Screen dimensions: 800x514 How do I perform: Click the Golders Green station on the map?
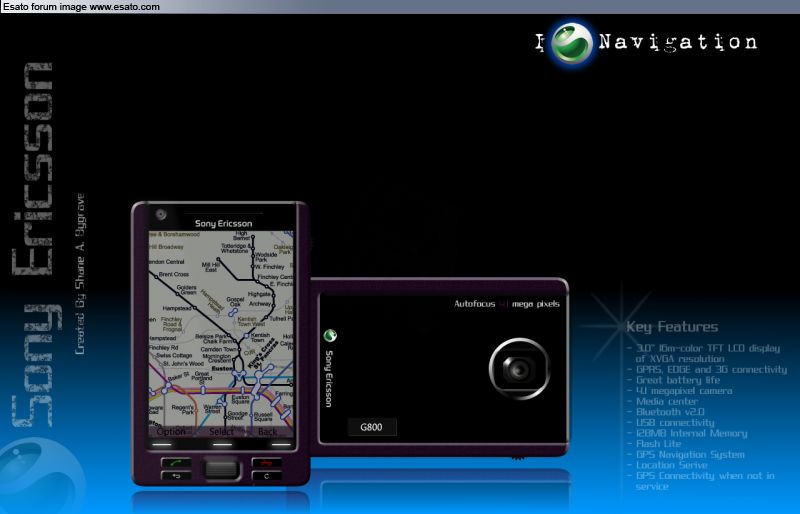pos(187,290)
